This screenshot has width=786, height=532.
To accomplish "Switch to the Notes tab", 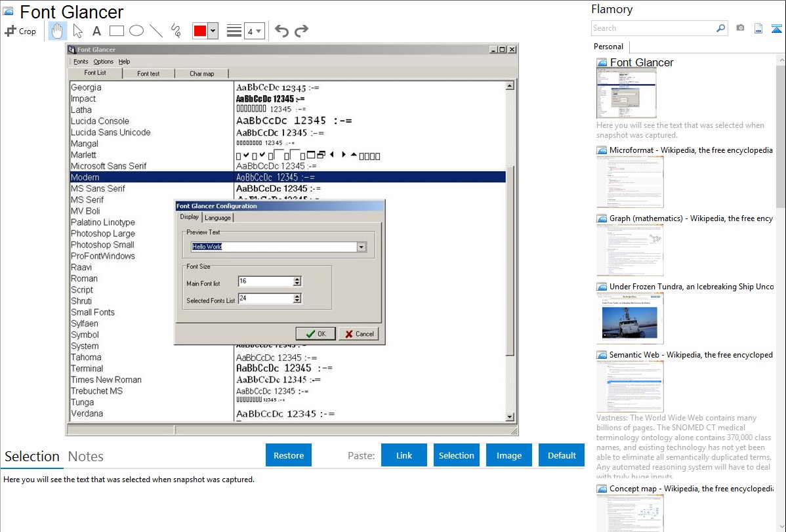I will click(x=86, y=457).
